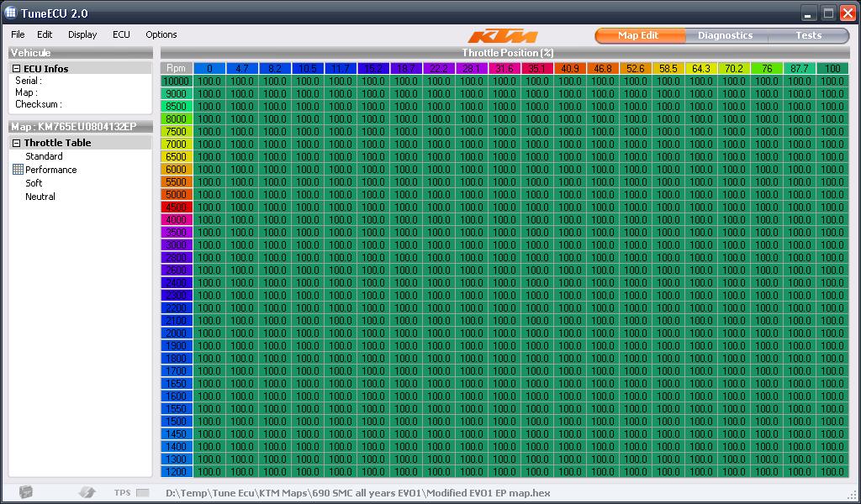
Task: Select the 8000 Rpm row header
Action: 177,119
